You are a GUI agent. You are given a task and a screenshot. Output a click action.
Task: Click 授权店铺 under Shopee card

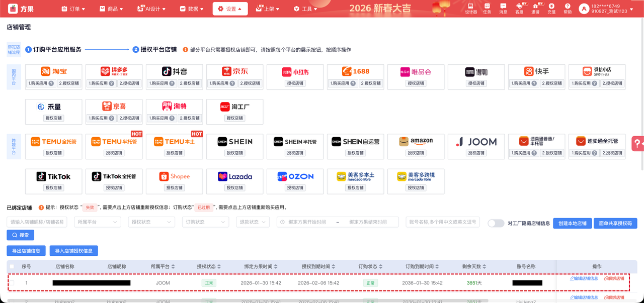point(175,188)
